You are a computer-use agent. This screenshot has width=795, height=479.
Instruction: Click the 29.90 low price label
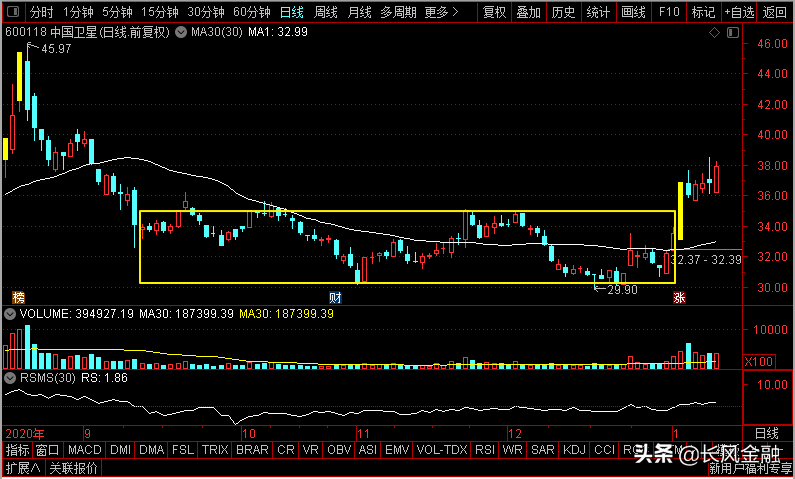622,289
